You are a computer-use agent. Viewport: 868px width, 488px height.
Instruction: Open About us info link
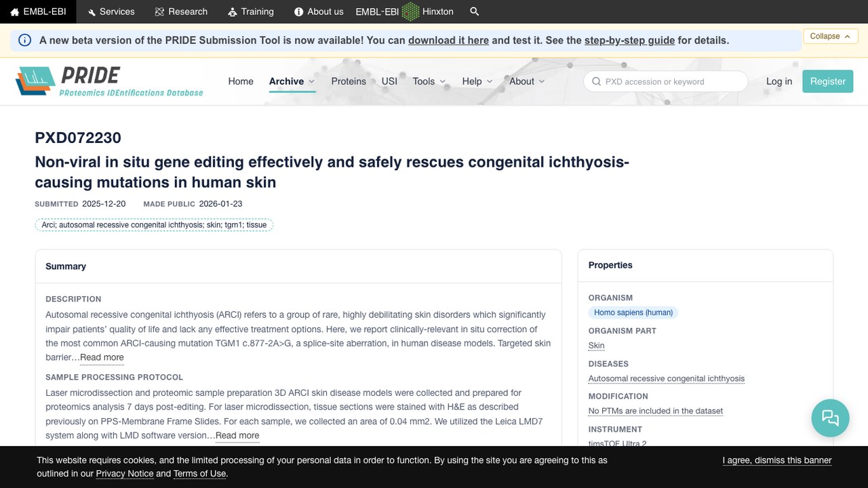(319, 12)
